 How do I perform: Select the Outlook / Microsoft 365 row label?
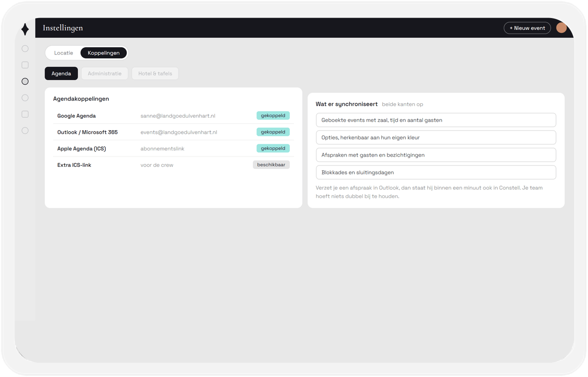(x=87, y=132)
